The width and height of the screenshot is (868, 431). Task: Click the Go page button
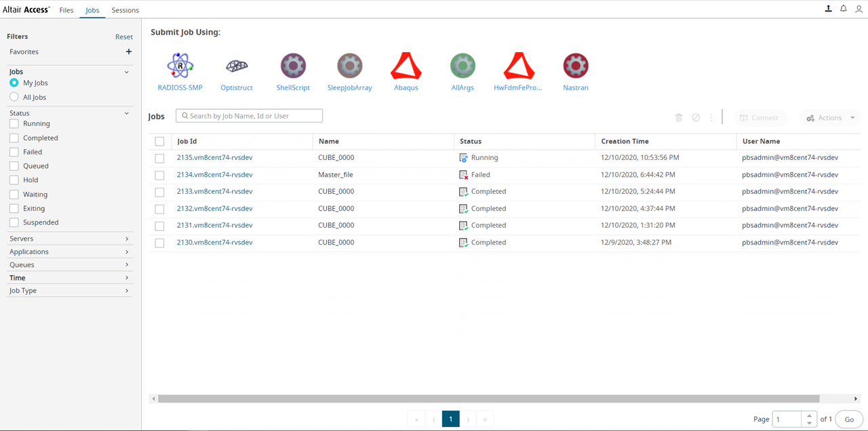[x=849, y=419]
